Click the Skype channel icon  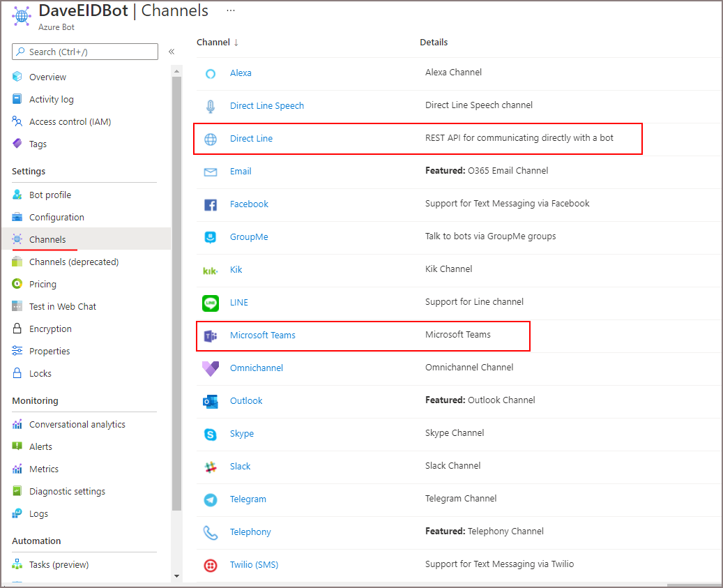click(211, 433)
